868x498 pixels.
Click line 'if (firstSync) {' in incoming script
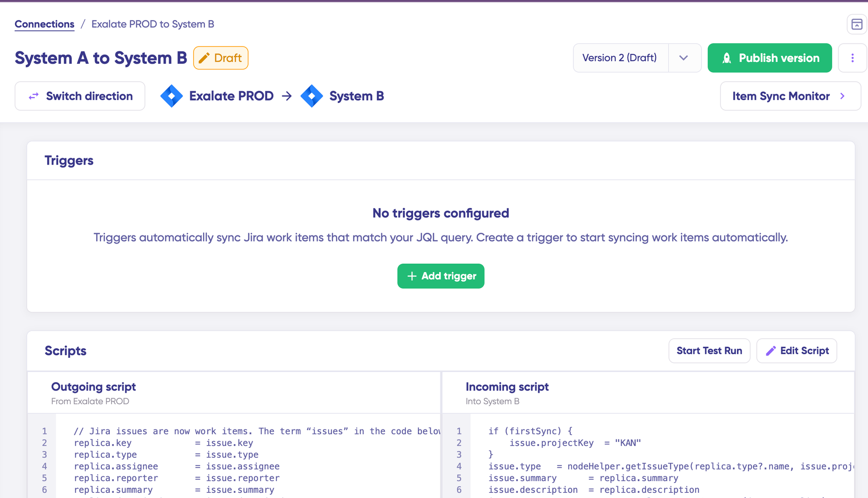[530, 431]
